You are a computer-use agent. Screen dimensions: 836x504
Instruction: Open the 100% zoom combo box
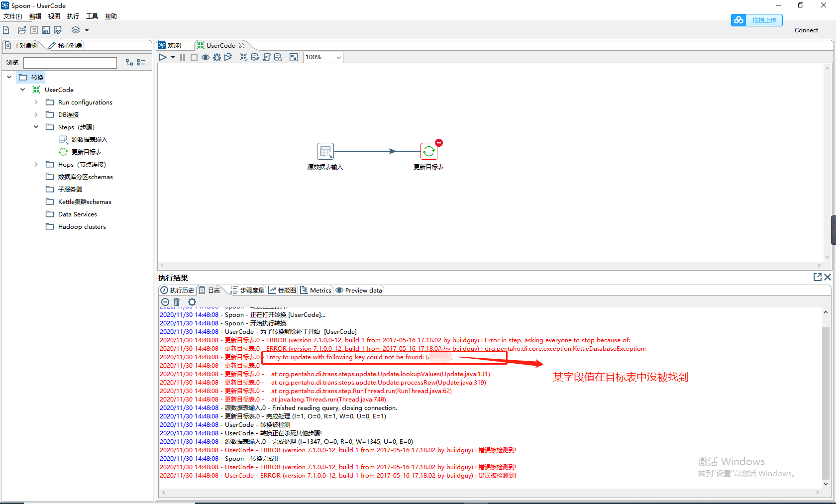point(323,57)
